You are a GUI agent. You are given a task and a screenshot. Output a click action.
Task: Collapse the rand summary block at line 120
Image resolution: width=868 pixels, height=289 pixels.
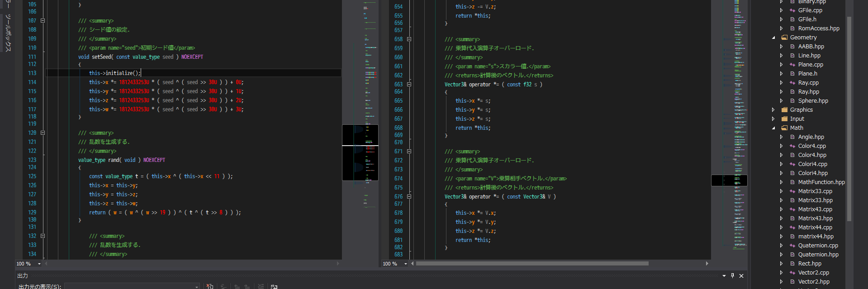coord(43,133)
